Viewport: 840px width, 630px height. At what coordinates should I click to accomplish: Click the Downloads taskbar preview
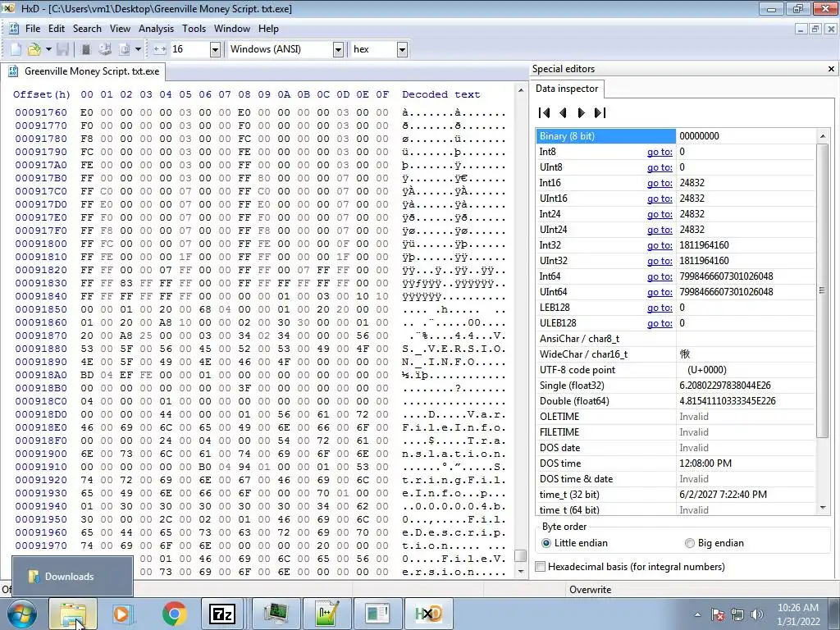72,577
